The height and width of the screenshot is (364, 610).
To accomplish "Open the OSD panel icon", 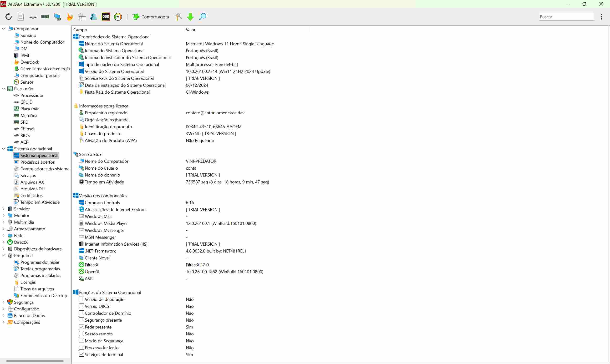I will point(106,17).
